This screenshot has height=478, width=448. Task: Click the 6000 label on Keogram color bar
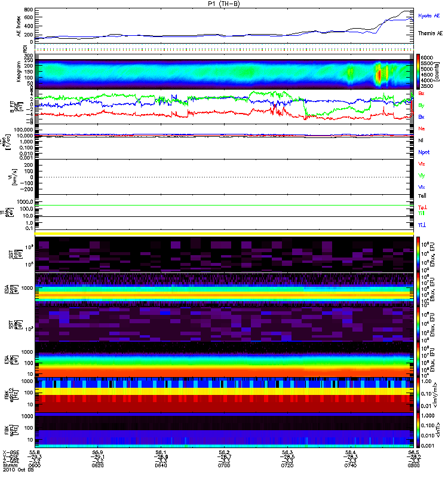click(426, 57)
